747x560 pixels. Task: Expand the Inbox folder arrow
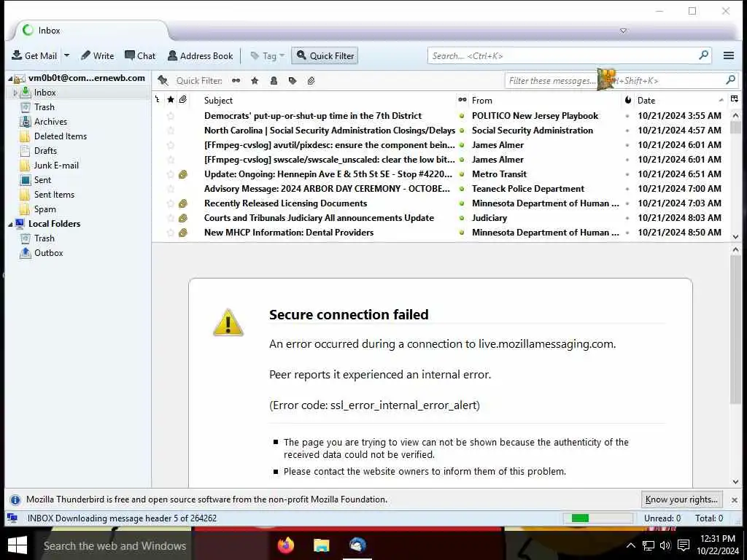pyautogui.click(x=15, y=93)
